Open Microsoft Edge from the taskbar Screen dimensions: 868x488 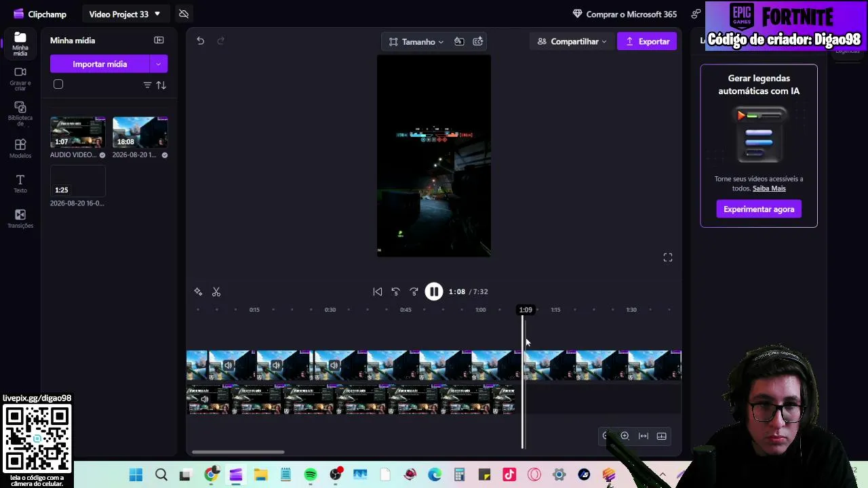435,474
